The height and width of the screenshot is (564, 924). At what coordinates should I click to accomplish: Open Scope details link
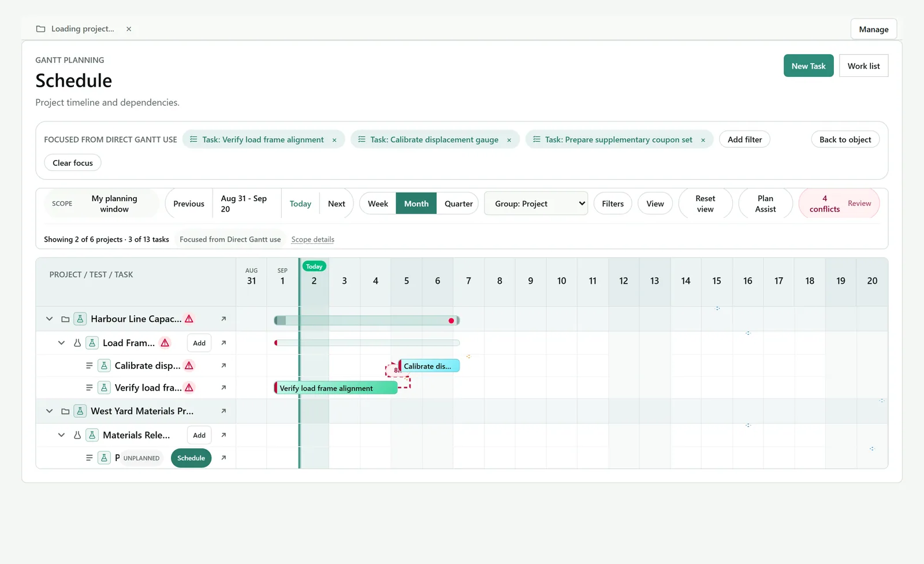[313, 239]
